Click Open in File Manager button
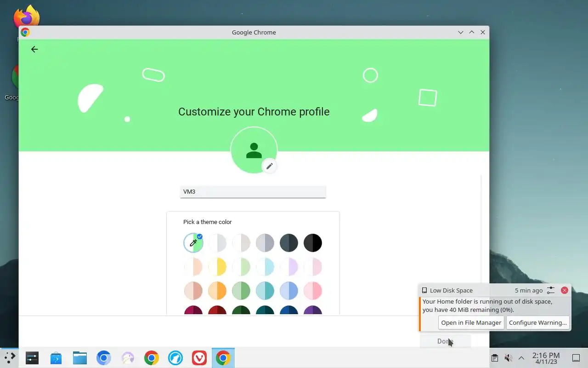 [471, 322]
